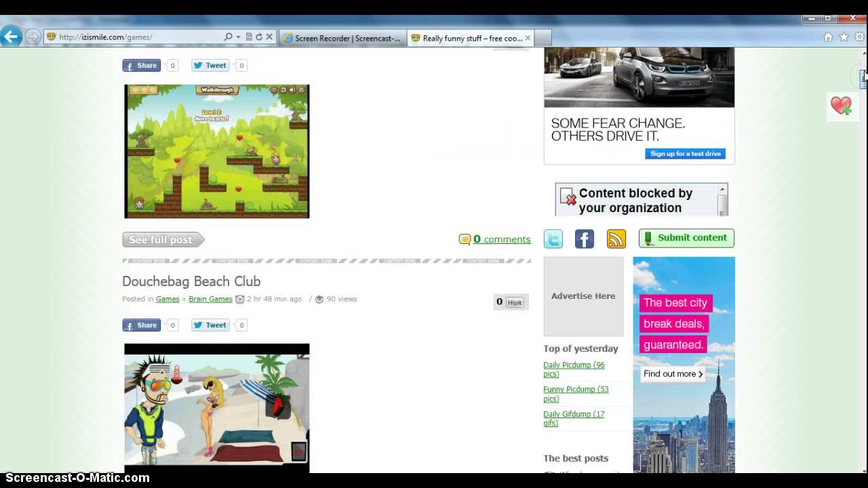Screen dimensions: 868x488
Task: Click the best city break deals ad
Action: 684,365
